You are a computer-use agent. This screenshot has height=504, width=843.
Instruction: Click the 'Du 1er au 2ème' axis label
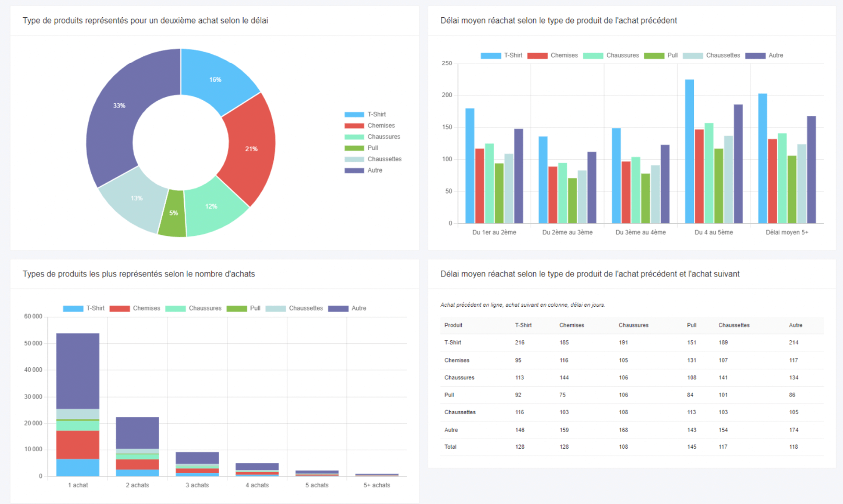click(494, 232)
